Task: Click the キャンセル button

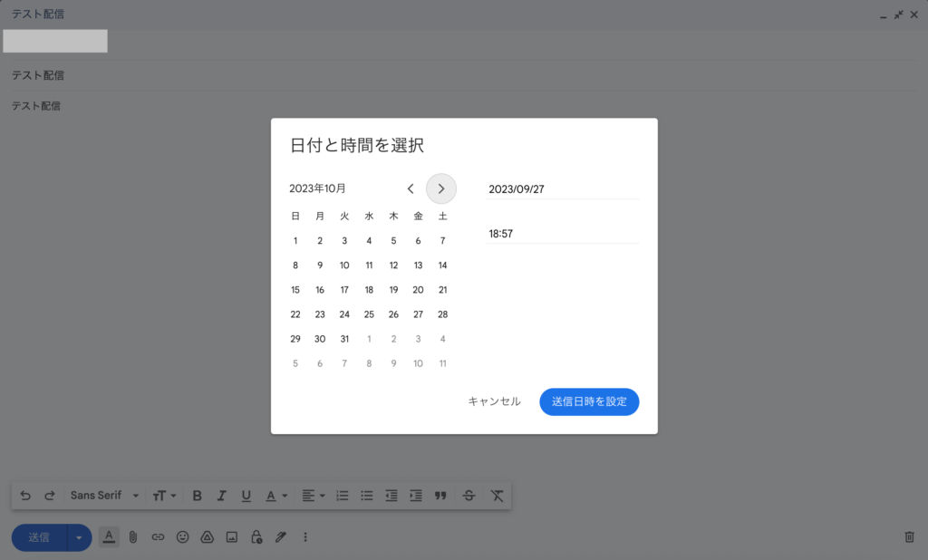Action: [x=494, y=401]
